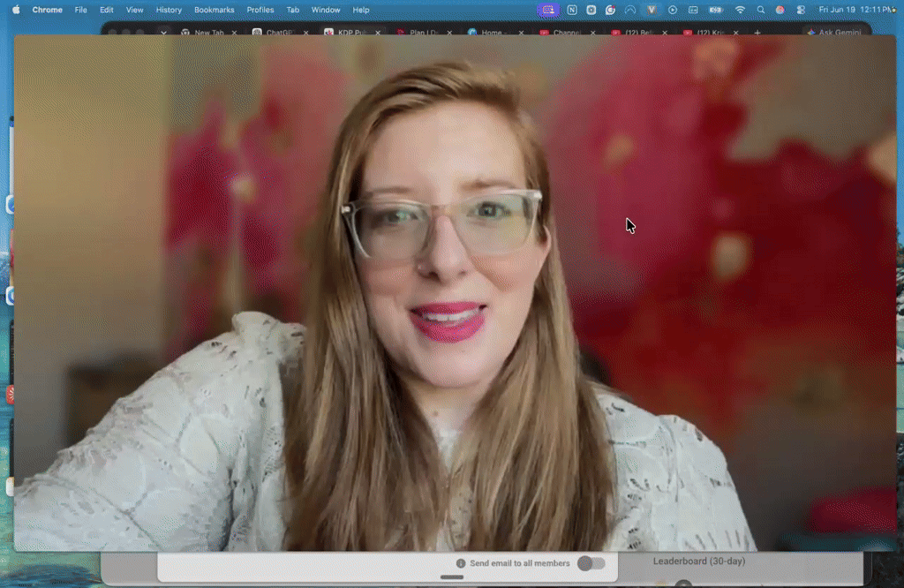
Task: Click the webcam video overlay
Action: tap(455, 293)
